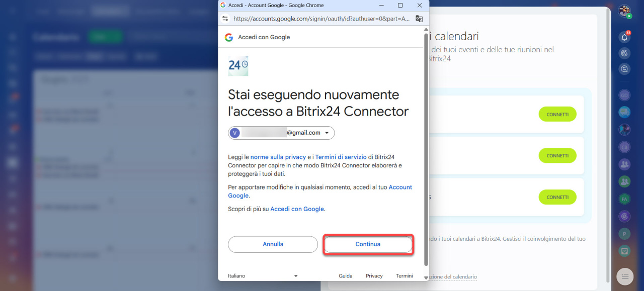644x291 pixels.
Task: Open Bitrix24 notifications bell with 33 badge
Action: (624, 37)
